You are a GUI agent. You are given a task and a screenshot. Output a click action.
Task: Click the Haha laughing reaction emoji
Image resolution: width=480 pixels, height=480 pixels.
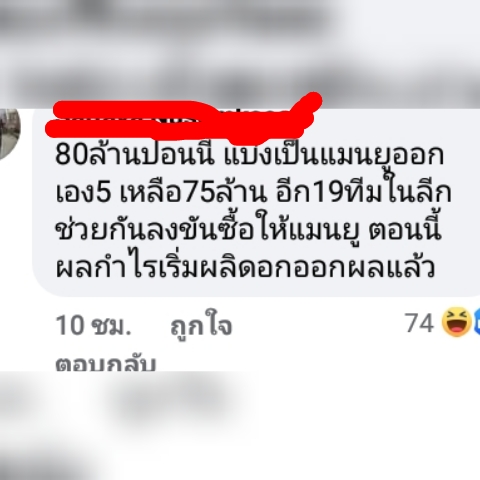tap(456, 322)
